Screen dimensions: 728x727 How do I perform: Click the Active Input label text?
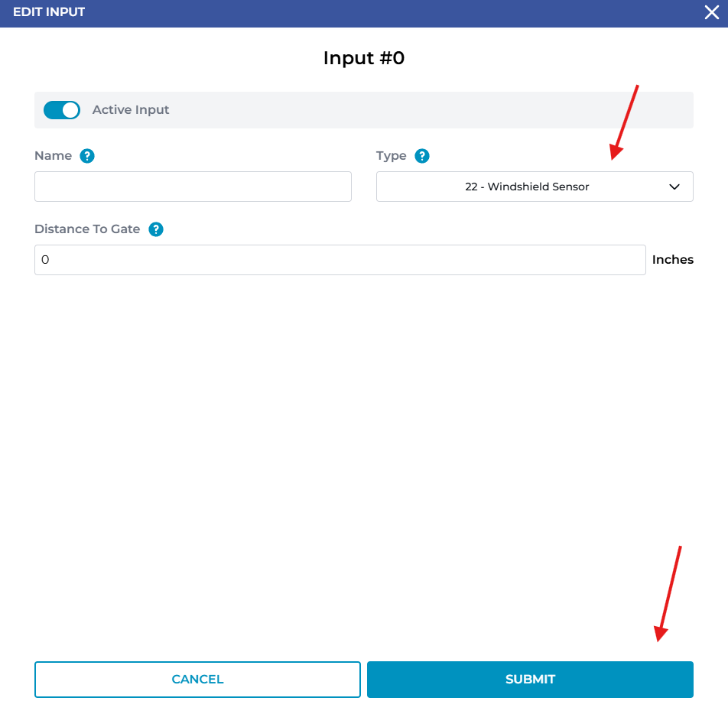(x=131, y=110)
